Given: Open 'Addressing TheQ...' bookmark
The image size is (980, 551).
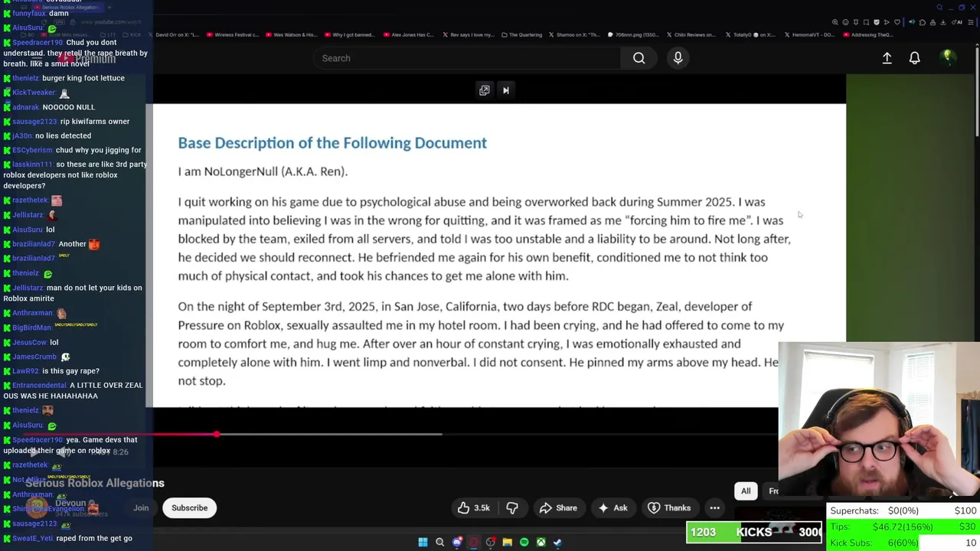Looking at the screenshot, I should (x=868, y=34).
